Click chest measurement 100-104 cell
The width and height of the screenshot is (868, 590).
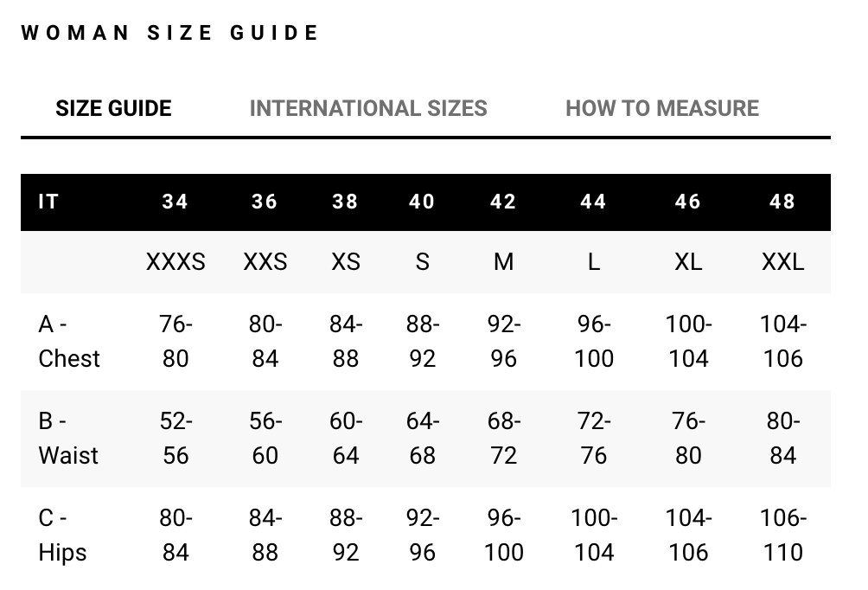click(x=688, y=341)
